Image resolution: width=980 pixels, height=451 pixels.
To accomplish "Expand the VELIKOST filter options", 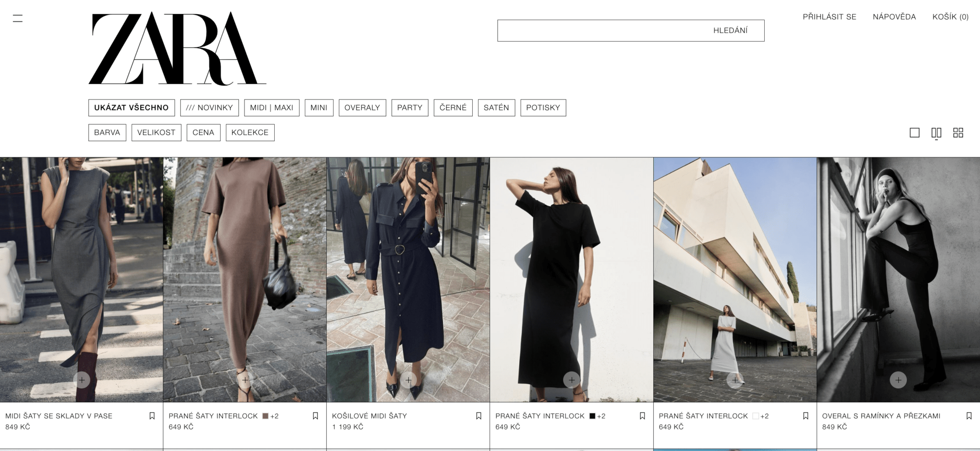I will [x=156, y=132].
